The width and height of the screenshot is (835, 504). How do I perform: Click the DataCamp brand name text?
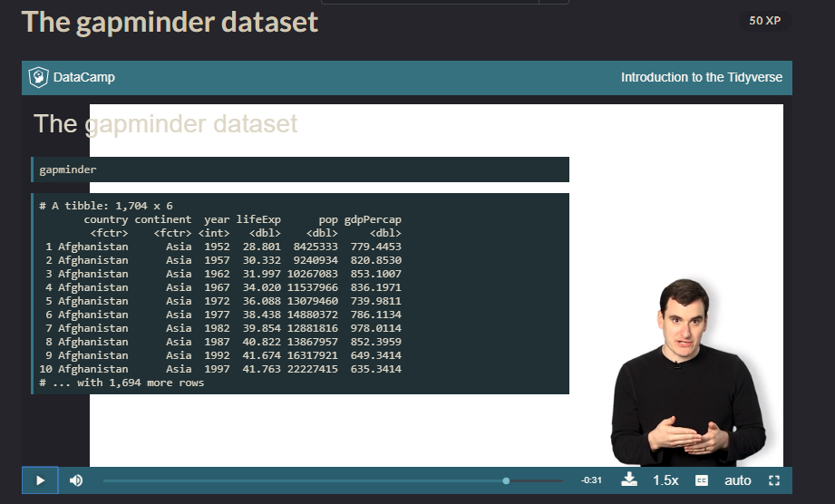tap(84, 78)
